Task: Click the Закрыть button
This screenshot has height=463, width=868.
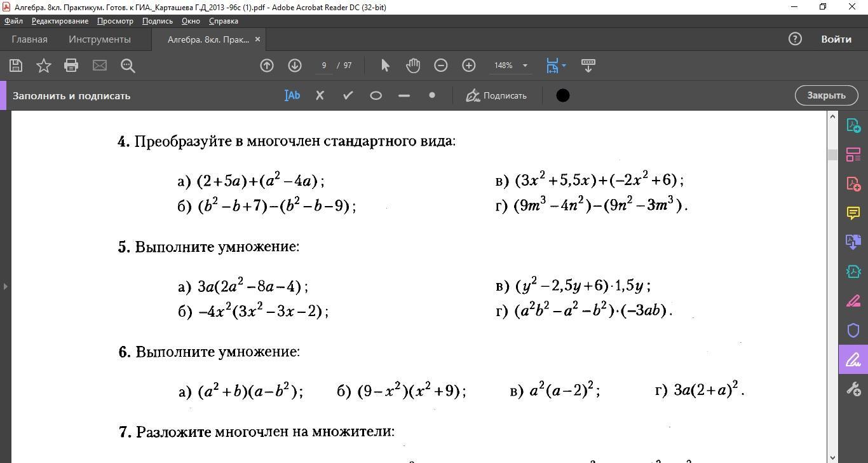Action: 826,95
